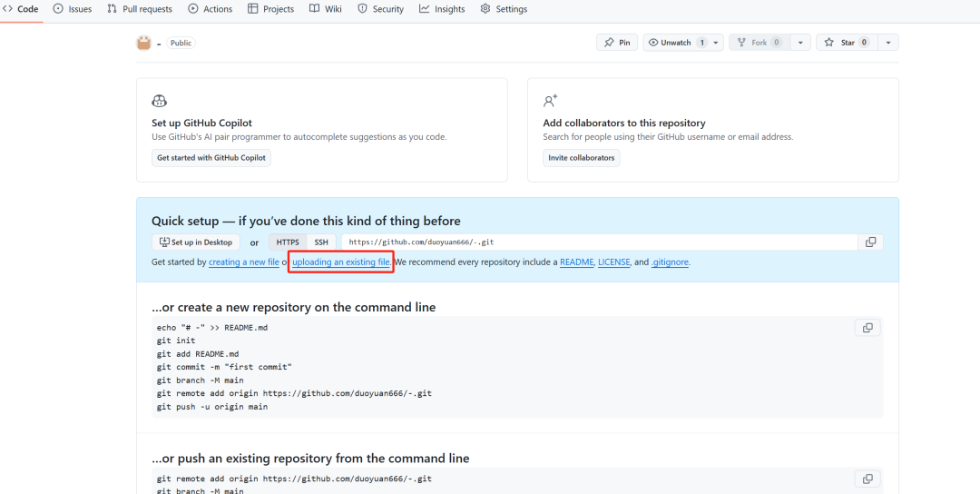Click the repository owner avatar
This screenshot has width=980, height=494.
click(143, 44)
